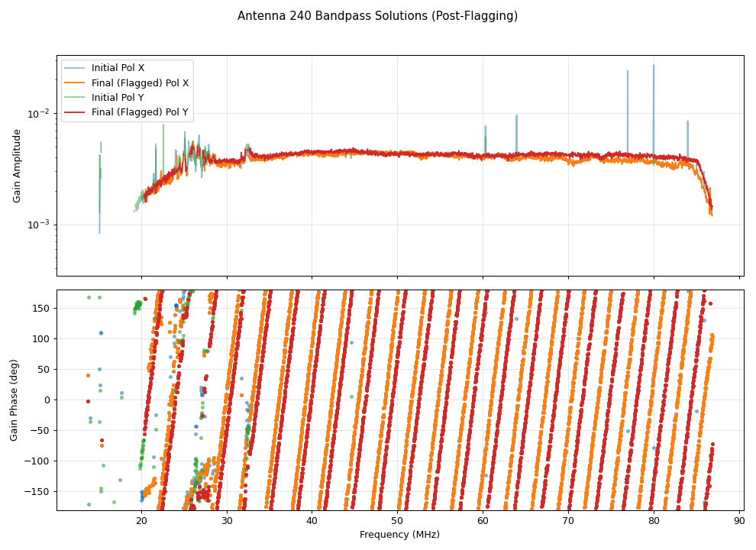The height and width of the screenshot is (550, 756).
Task: Click 'Initial Pol Y' legend text
Action: (x=118, y=98)
